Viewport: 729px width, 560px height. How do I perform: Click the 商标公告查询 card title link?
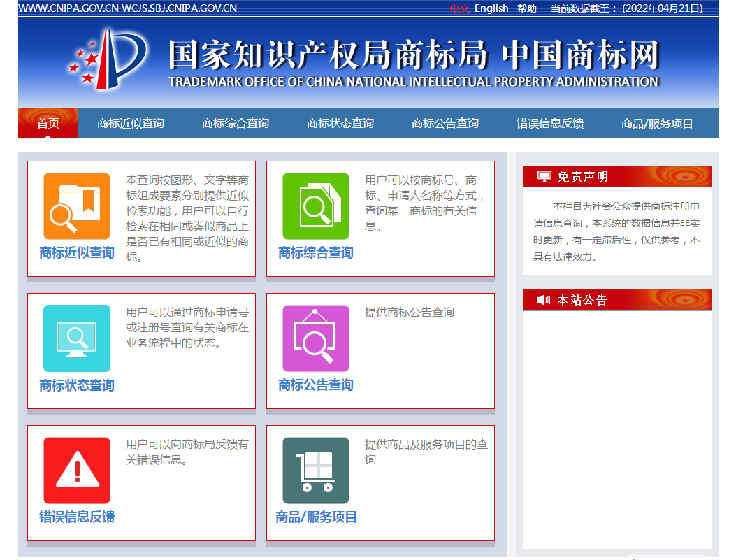pos(316,385)
